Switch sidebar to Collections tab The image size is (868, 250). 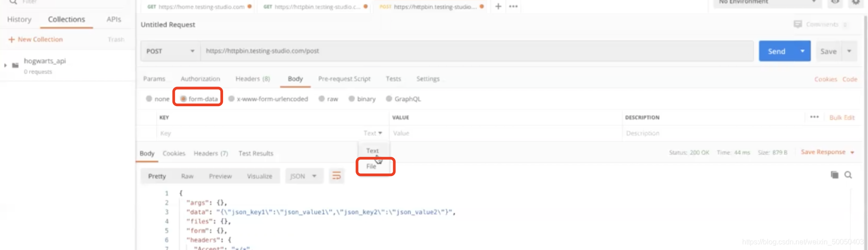66,19
